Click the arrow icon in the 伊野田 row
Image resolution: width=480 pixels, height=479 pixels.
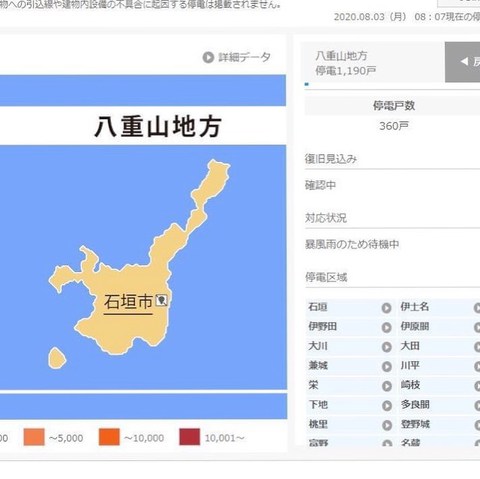point(386,327)
